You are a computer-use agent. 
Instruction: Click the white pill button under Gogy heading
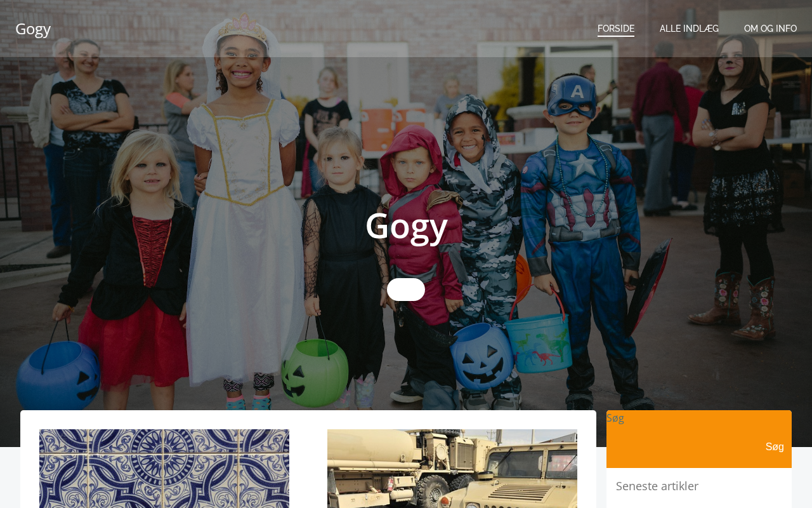click(x=406, y=290)
